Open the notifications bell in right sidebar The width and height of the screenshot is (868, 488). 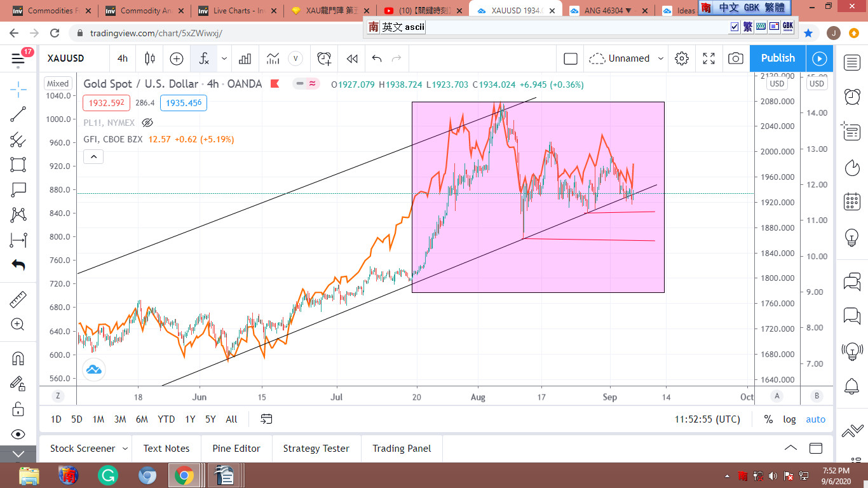pyautogui.click(x=852, y=386)
